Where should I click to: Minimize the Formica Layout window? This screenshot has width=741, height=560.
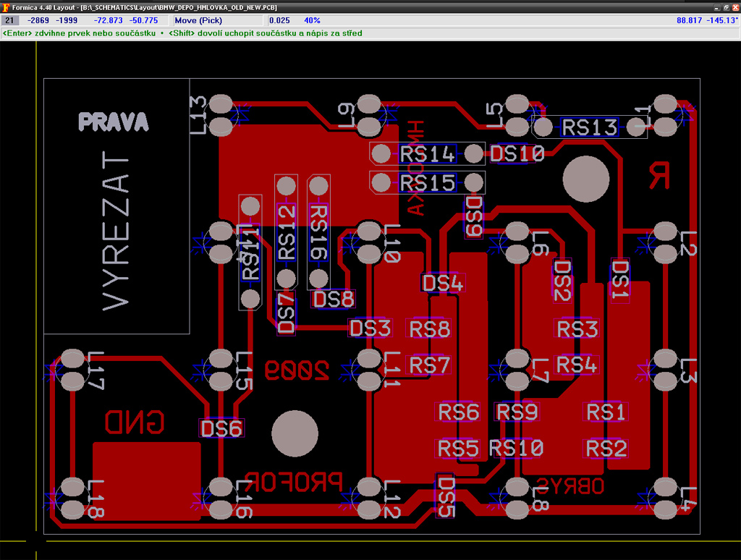716,6
